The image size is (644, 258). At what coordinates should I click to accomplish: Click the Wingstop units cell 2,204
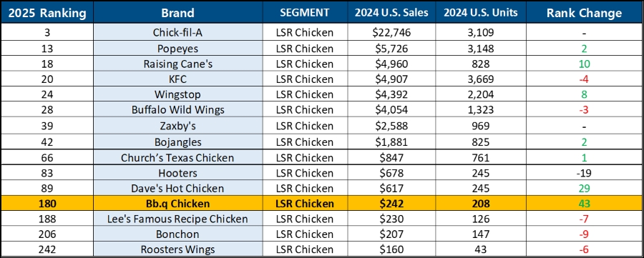coord(481,95)
